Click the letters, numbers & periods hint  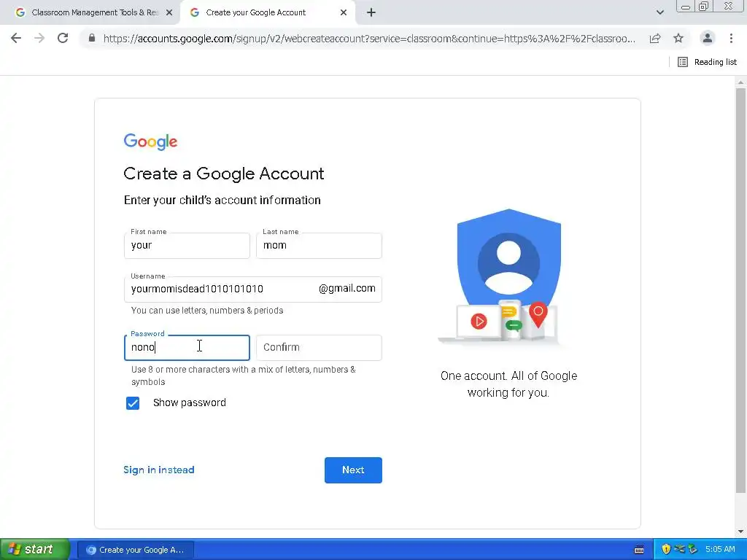207,311
